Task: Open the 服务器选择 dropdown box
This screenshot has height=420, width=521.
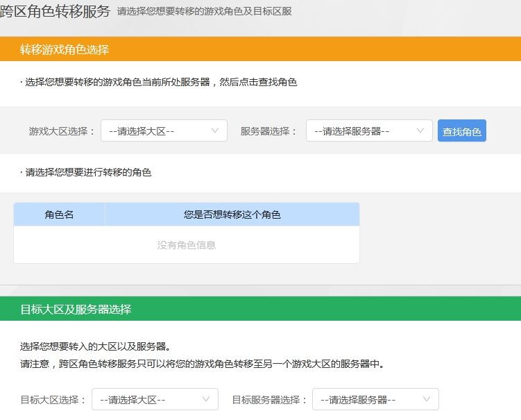Action: pos(369,131)
